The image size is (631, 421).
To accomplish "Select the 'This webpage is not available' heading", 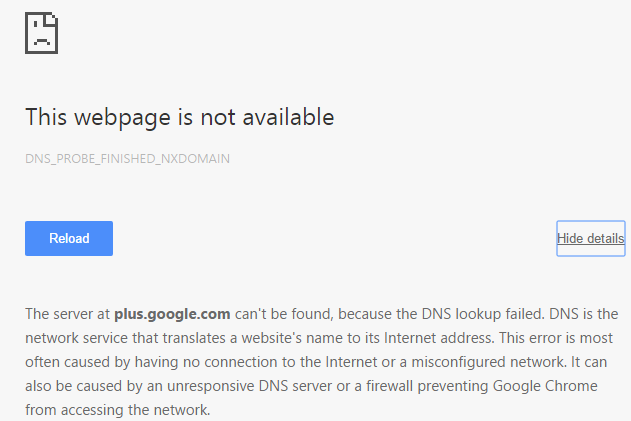I will [179, 118].
